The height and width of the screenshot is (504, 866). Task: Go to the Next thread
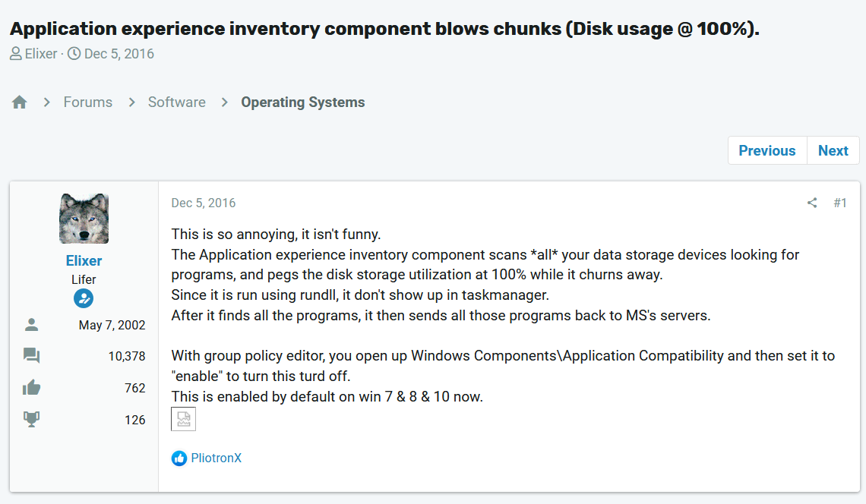[833, 150]
